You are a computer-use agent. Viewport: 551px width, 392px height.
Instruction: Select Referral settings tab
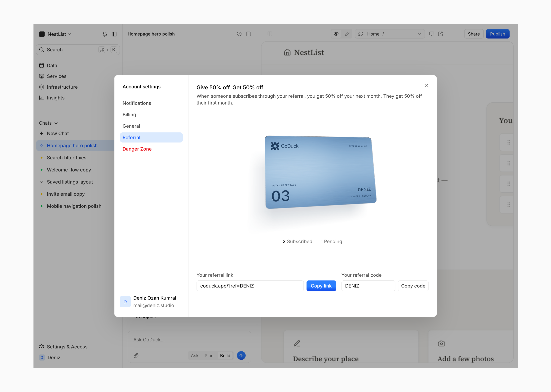(151, 137)
